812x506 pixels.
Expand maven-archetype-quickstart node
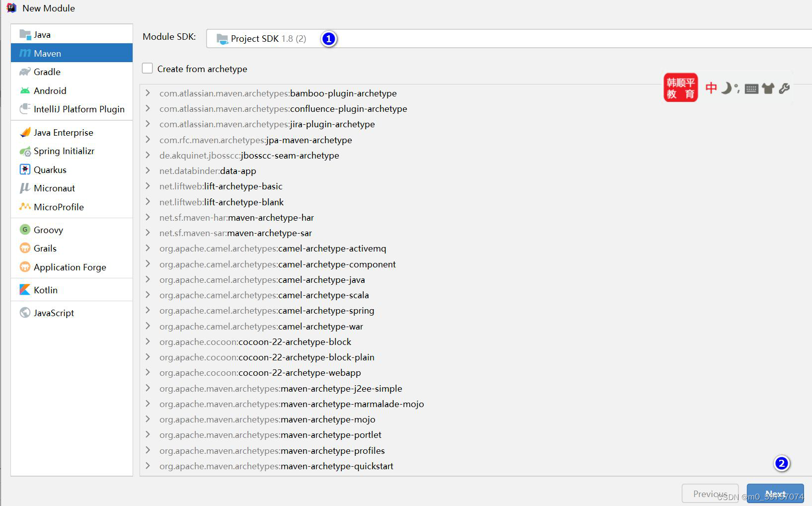148,466
